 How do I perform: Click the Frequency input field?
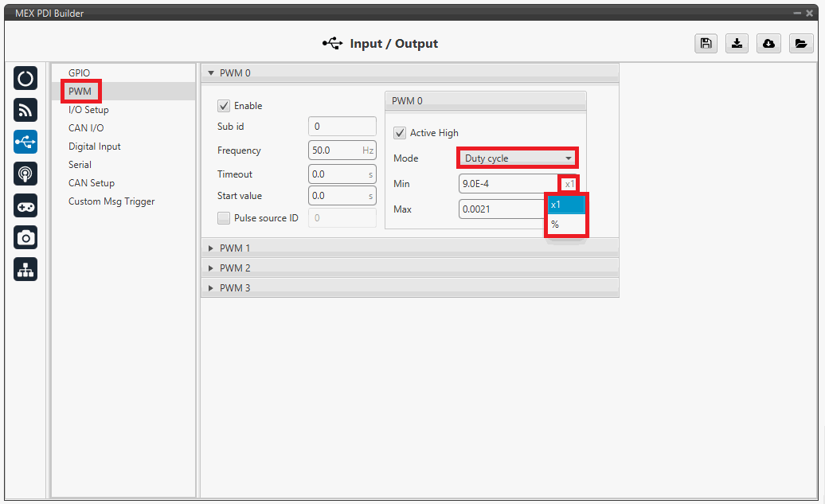pyautogui.click(x=333, y=150)
